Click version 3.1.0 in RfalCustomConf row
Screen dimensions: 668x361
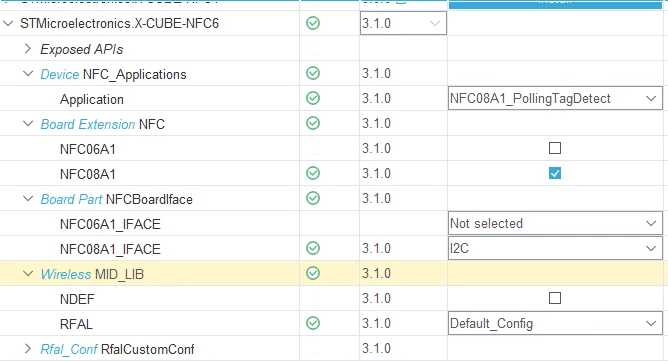coord(377,349)
